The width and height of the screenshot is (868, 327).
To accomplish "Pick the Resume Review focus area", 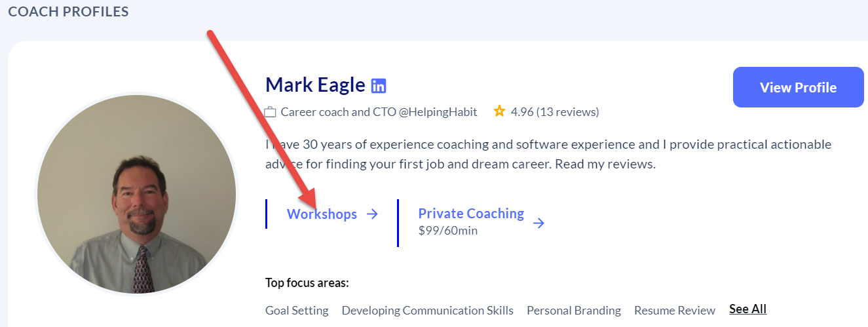I will pyautogui.click(x=674, y=311).
